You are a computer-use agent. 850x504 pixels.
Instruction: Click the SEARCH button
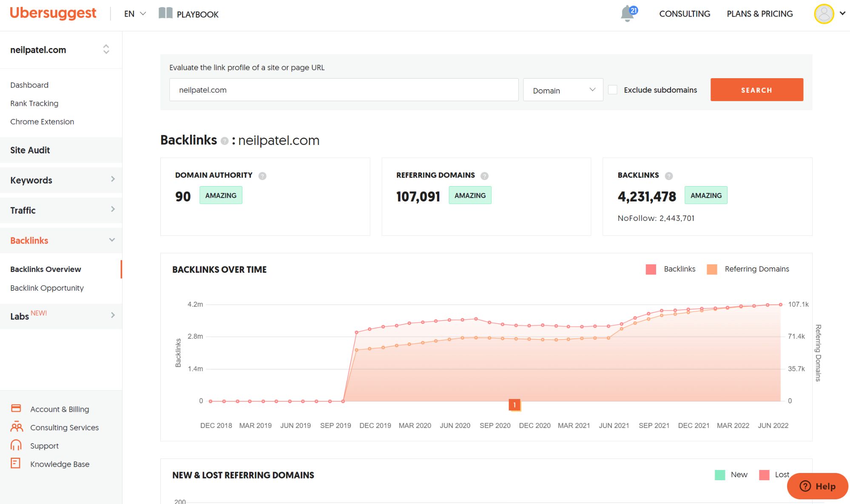point(756,90)
